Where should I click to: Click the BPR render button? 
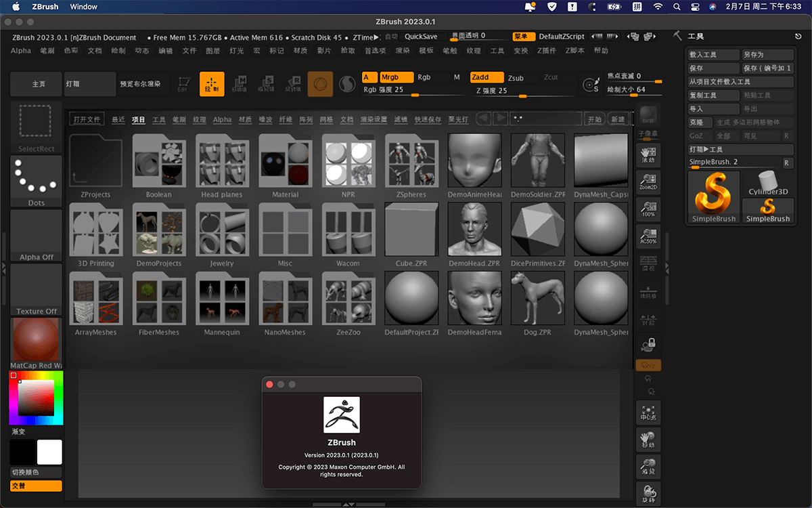coord(648,114)
